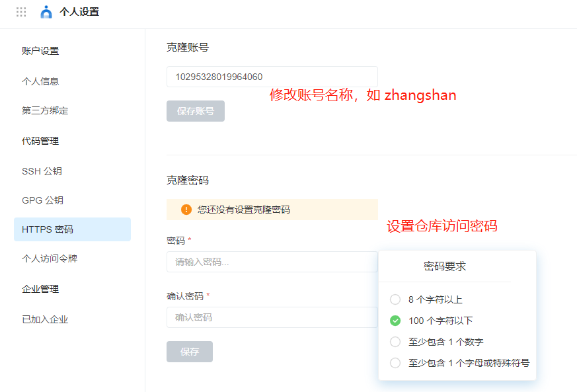
Task: Click the 至少包含 1 个字母或特殊符号 requirement circle
Action: coord(395,363)
